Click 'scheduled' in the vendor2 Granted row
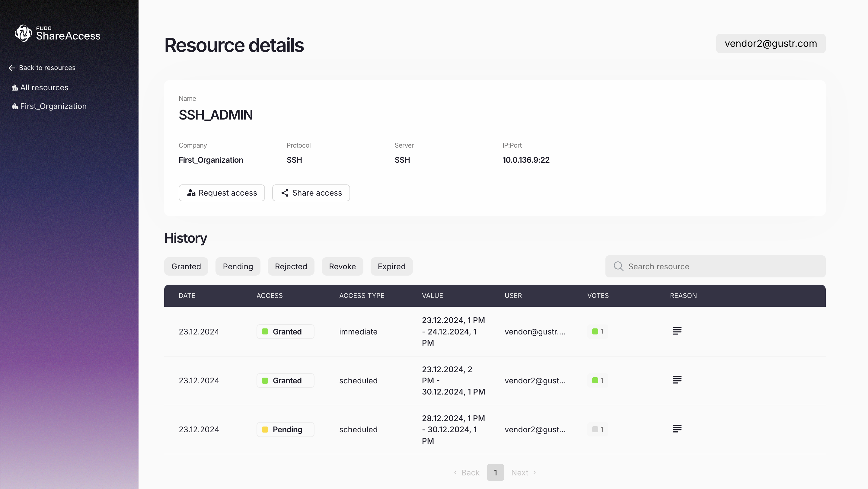 (x=358, y=380)
